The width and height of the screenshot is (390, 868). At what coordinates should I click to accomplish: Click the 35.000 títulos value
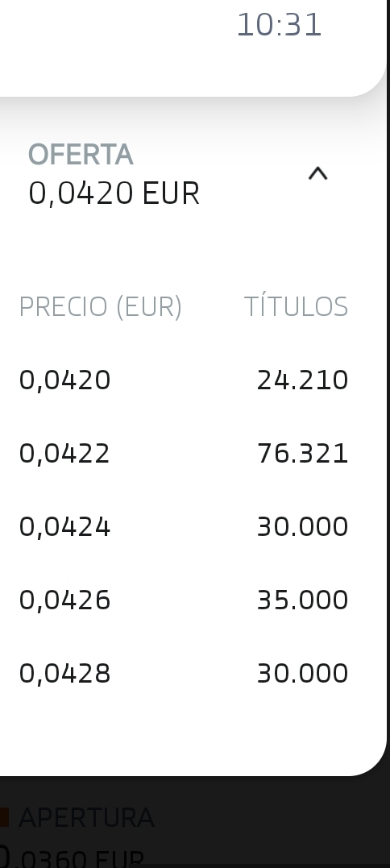pos(303,600)
